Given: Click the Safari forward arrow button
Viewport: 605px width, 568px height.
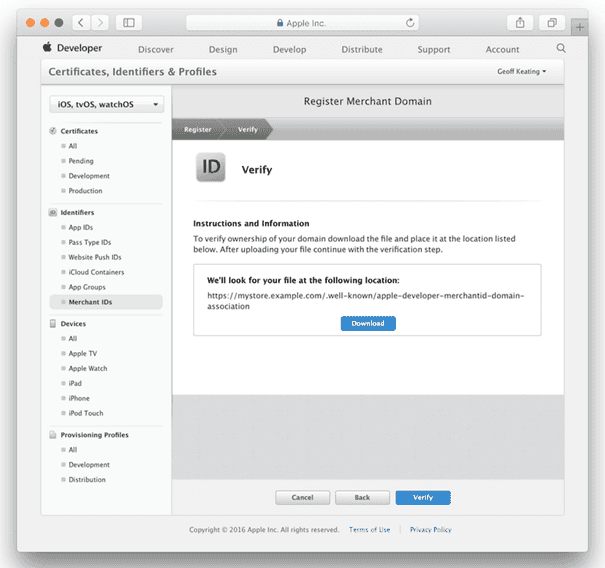Looking at the screenshot, I should (x=100, y=22).
